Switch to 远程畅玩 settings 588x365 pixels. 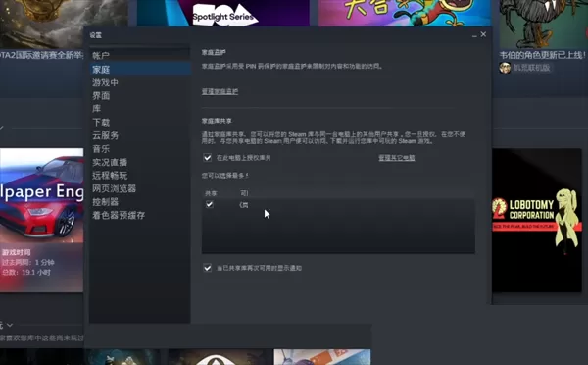coord(139,176)
